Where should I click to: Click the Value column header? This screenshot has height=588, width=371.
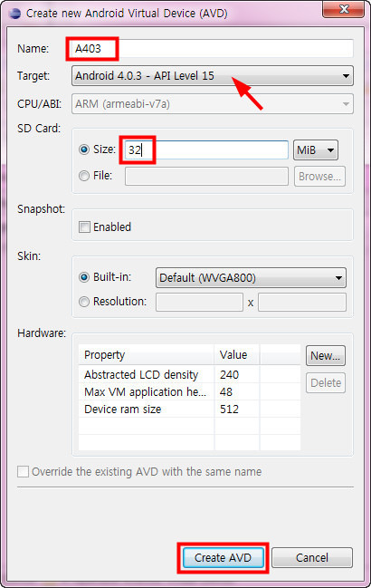click(x=236, y=355)
